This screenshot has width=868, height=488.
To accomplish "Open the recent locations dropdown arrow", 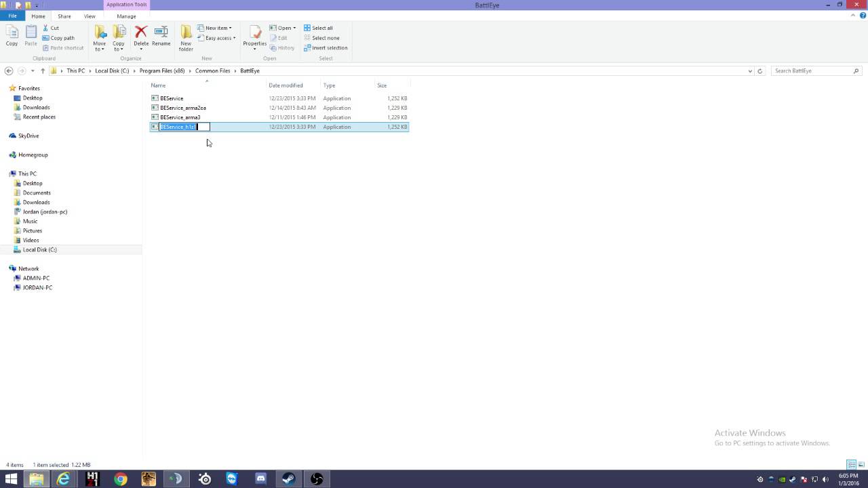I will point(33,70).
